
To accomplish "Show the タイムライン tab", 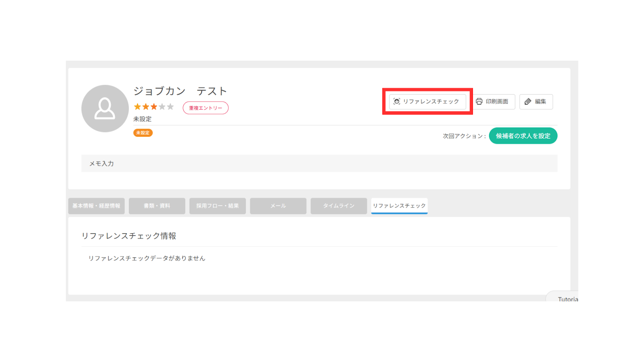I will click(339, 206).
